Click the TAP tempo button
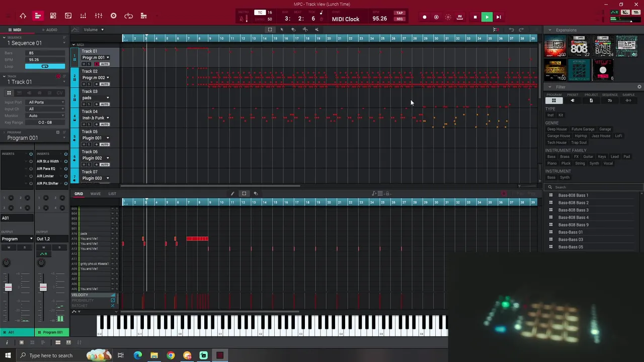This screenshot has width=644, height=362. (399, 13)
